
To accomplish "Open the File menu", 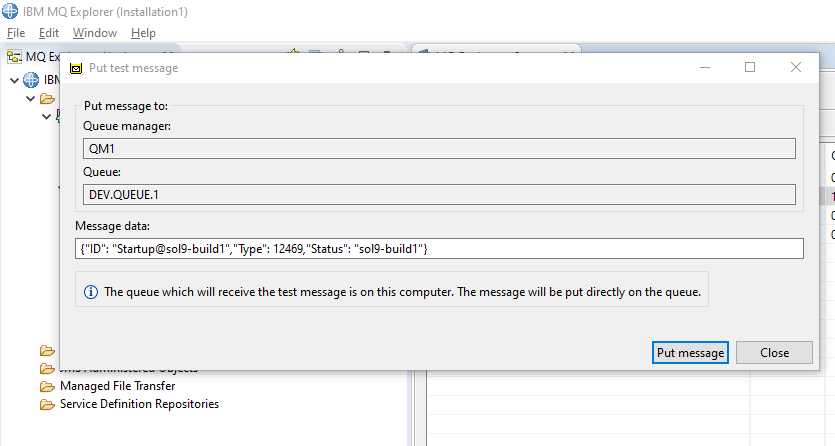I will (16, 33).
